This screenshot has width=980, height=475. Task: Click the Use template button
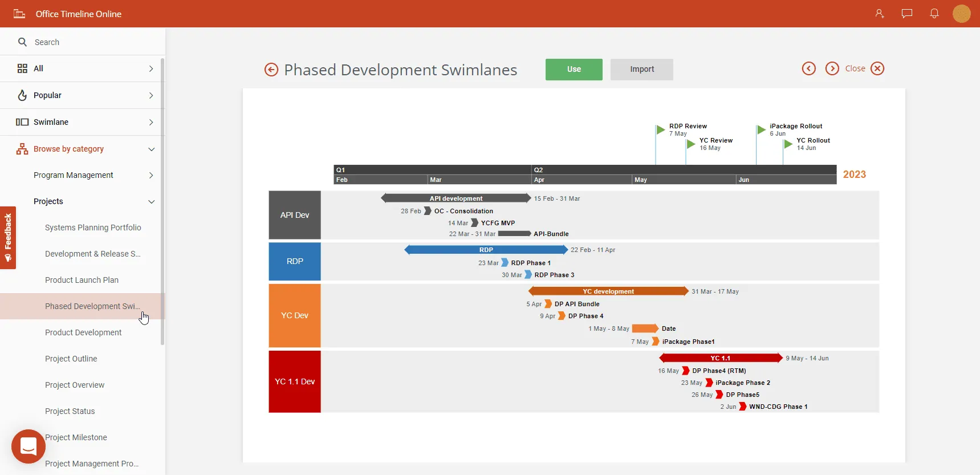[574, 70]
